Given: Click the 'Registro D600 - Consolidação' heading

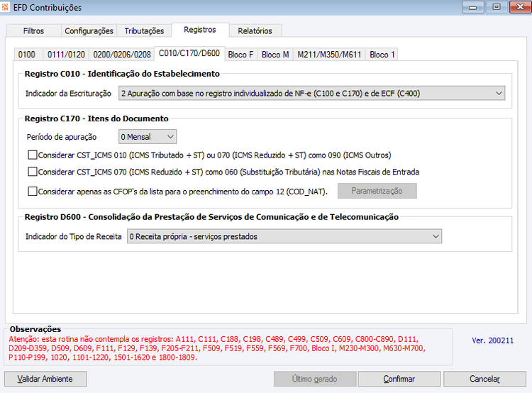Looking at the screenshot, I should [x=211, y=217].
